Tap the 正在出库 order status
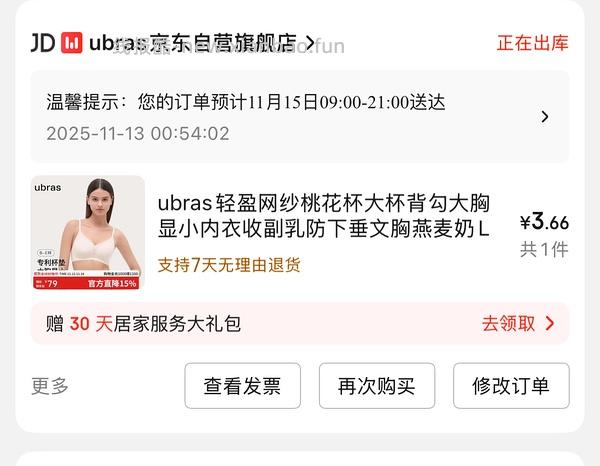The height and width of the screenshot is (466, 600). click(533, 43)
